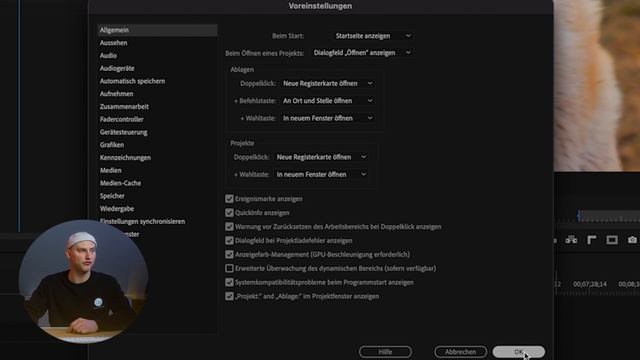
Task: Toggle the Safe Margins rectangle icon
Action: click(611, 240)
